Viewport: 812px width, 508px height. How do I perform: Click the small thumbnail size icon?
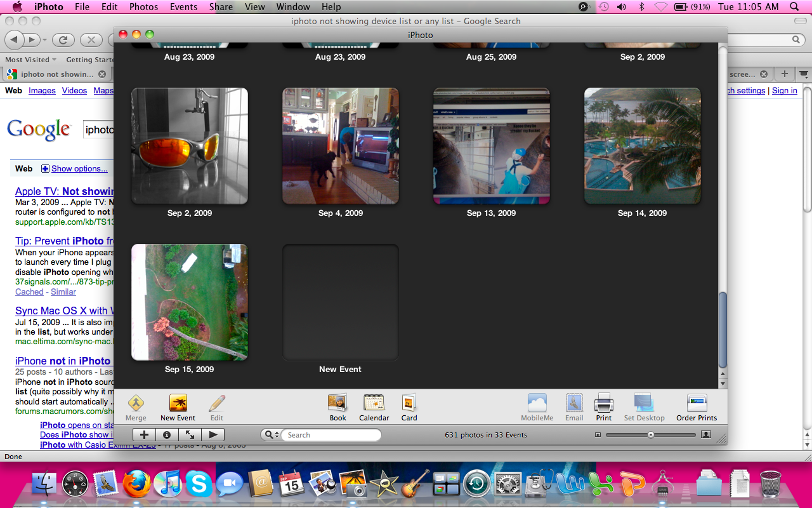point(598,435)
